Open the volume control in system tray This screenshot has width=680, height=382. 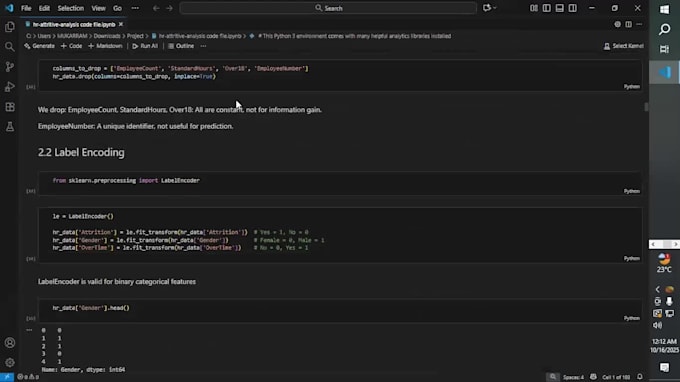657,325
